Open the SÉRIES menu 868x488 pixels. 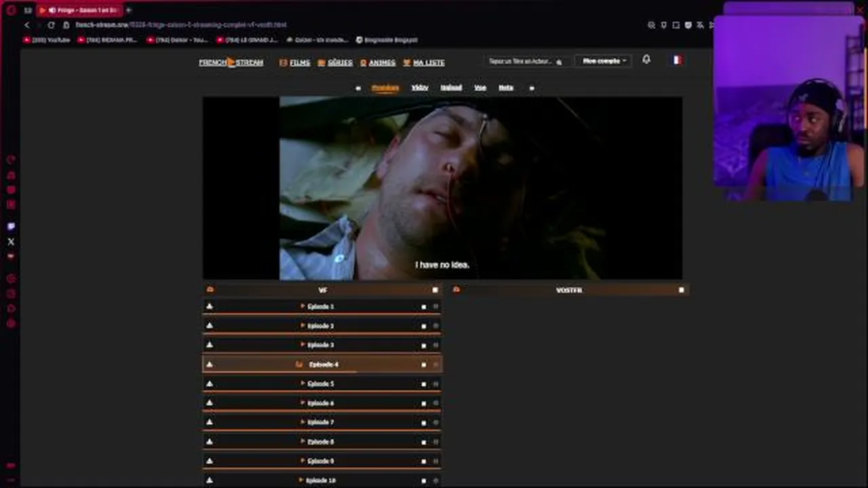pos(335,62)
